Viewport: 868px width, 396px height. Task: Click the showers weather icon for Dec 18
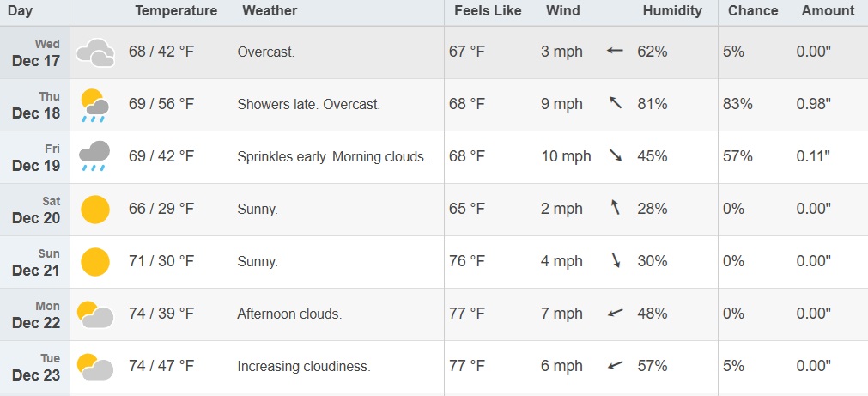94,105
